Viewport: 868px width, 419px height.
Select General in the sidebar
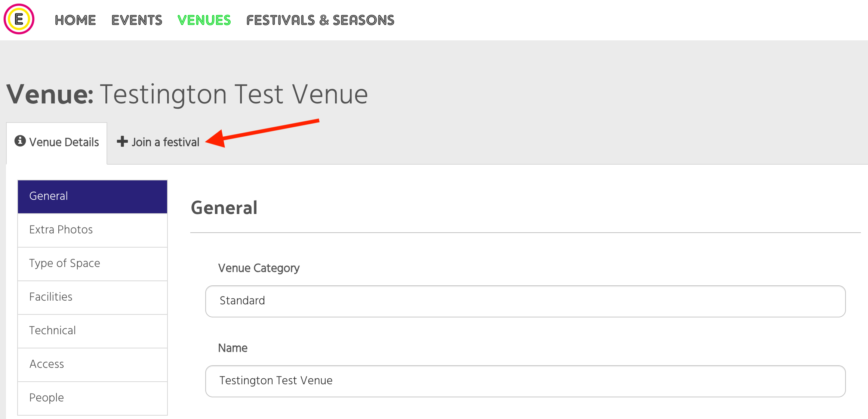coord(92,196)
